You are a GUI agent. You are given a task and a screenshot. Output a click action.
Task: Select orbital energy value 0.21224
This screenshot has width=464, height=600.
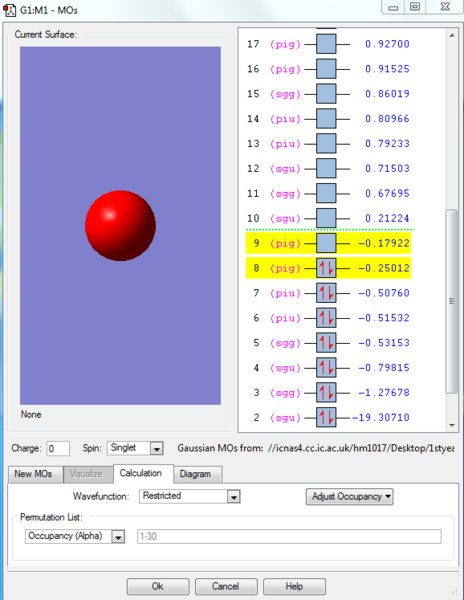[x=387, y=218]
